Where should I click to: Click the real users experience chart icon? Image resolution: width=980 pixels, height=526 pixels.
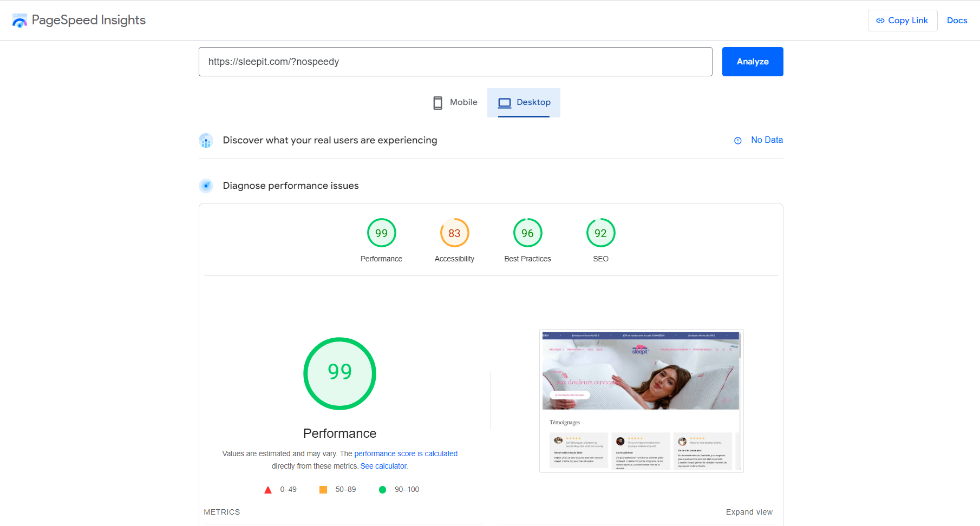click(x=206, y=141)
